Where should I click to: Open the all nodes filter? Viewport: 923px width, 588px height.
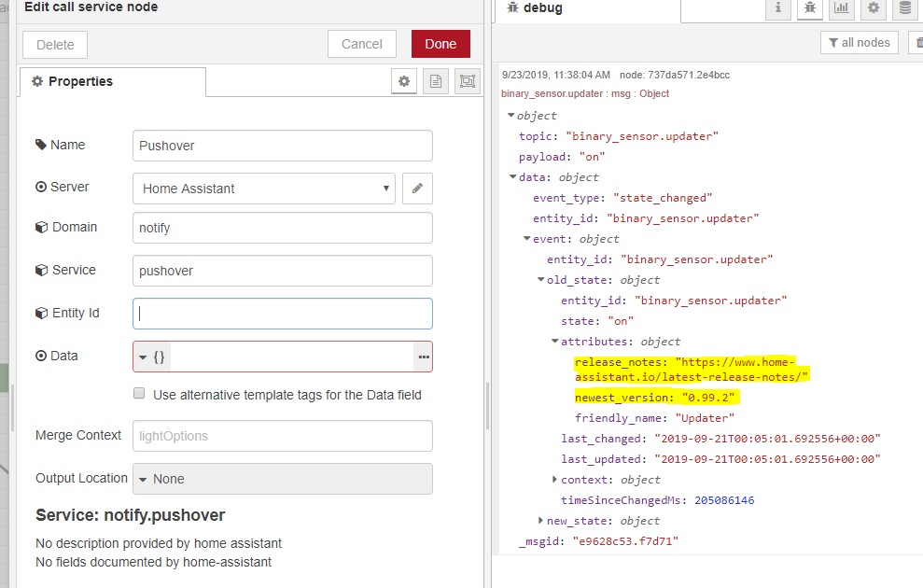point(859,42)
